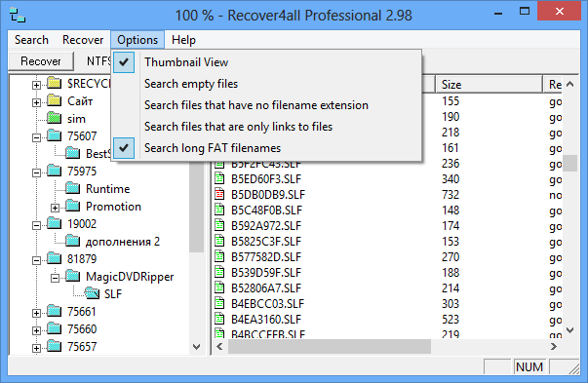Uncheck the Thumbnail View option
The width and height of the screenshot is (588, 383).
point(266,62)
